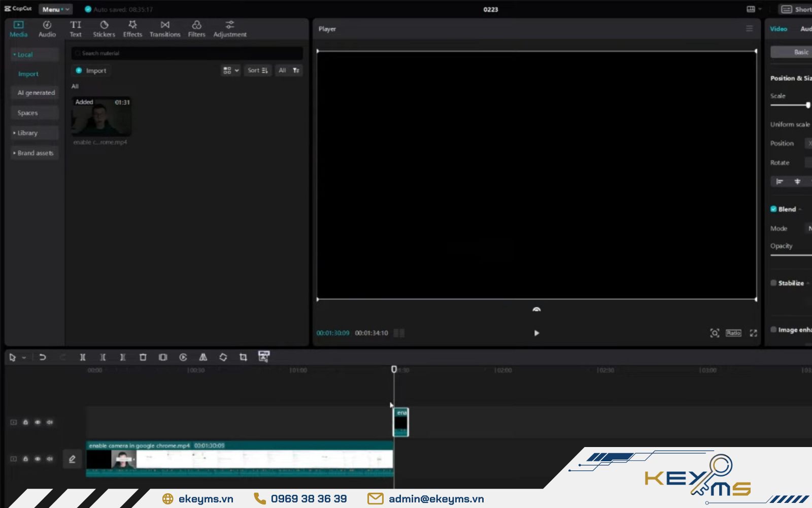812x508 pixels.
Task: Open the Transitions panel
Action: [165, 28]
